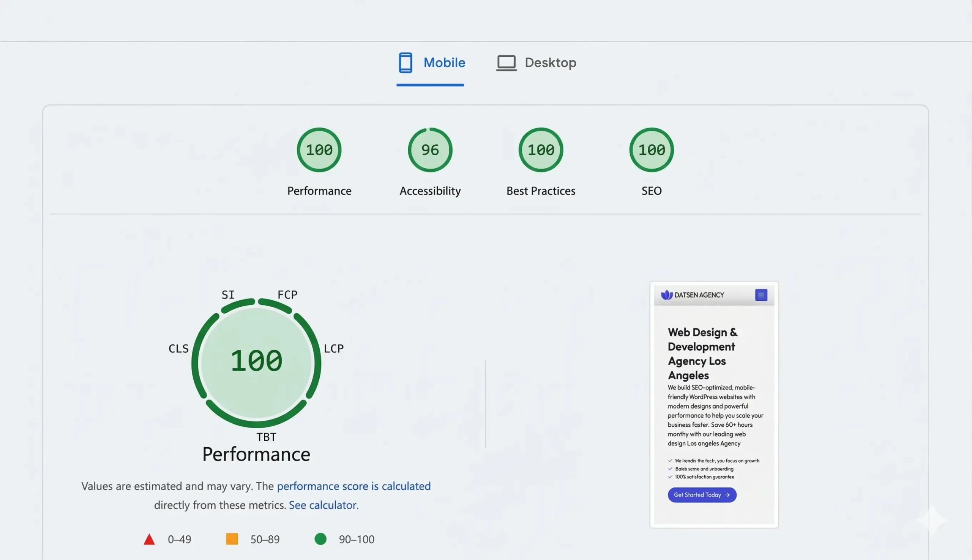Click the orange square 50–89 legend icon
Image resolution: width=972 pixels, height=560 pixels.
click(x=232, y=539)
